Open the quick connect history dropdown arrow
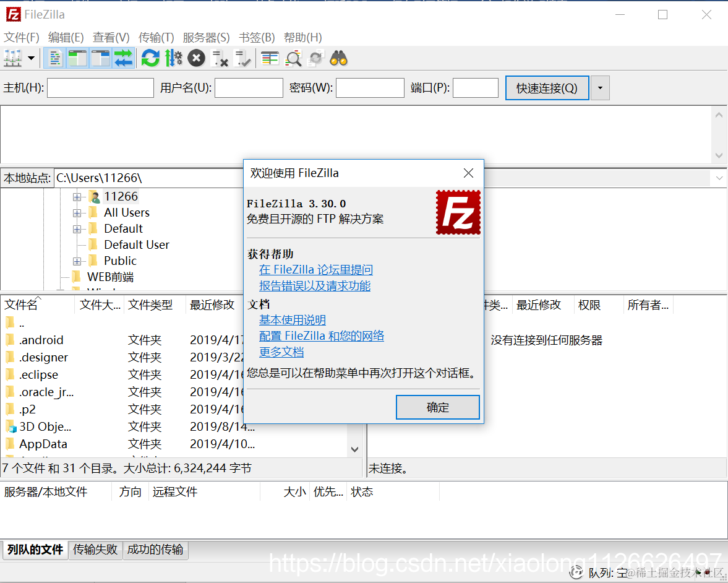Viewport: 728px width, 583px height. coord(600,88)
